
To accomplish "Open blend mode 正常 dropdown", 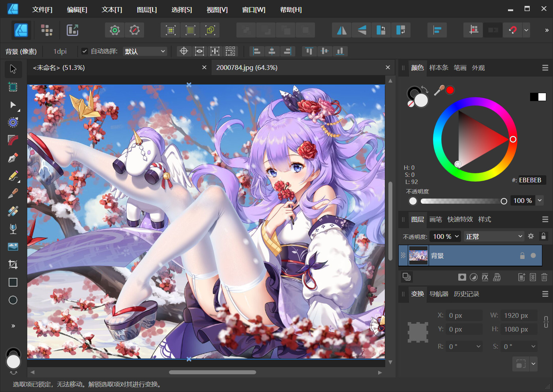I will [x=494, y=236].
